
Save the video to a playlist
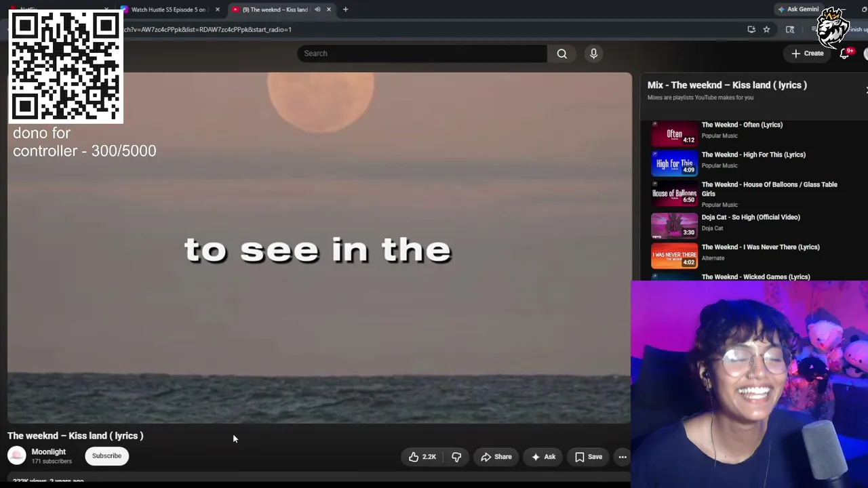[x=589, y=457]
